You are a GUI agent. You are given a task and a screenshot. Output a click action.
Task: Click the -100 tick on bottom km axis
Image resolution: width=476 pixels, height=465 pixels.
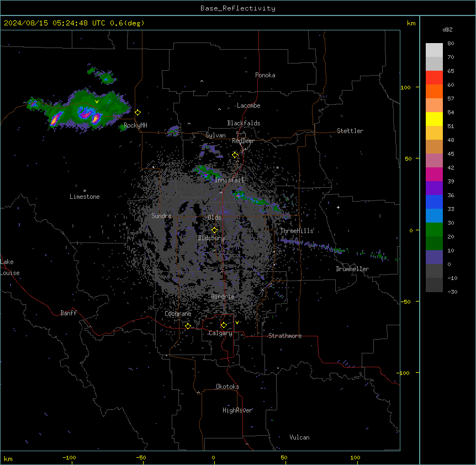pyautogui.click(x=69, y=457)
